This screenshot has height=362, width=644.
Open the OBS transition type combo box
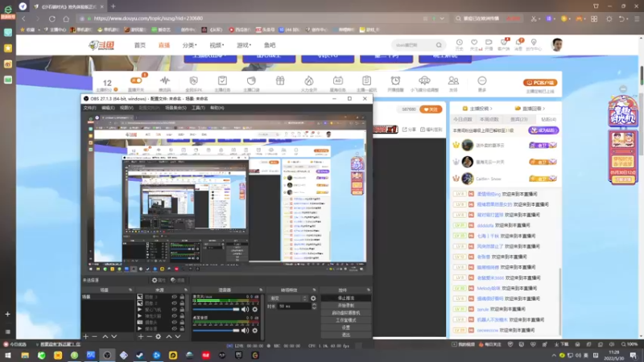click(287, 298)
